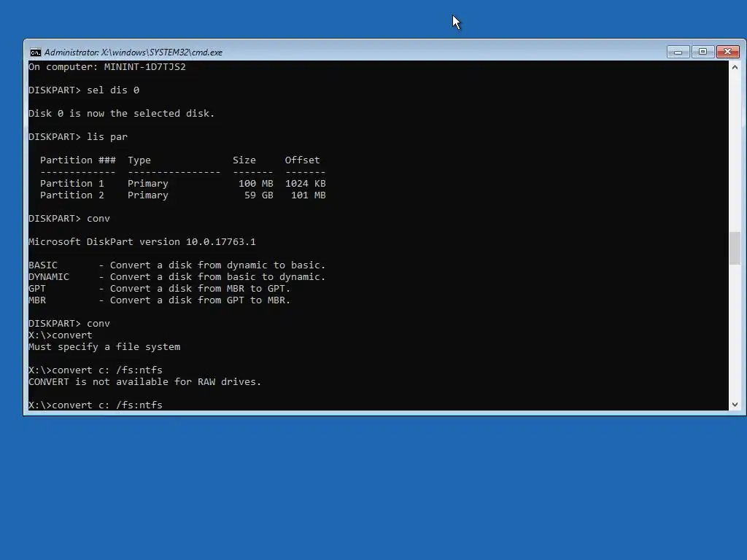Click the 'BASIC' convert option line
This screenshot has width=747, height=560.
[x=177, y=265]
